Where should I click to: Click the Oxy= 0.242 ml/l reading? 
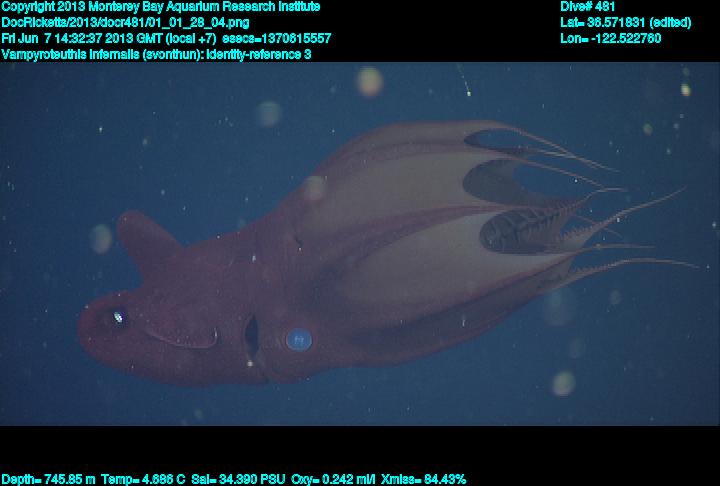point(333,479)
